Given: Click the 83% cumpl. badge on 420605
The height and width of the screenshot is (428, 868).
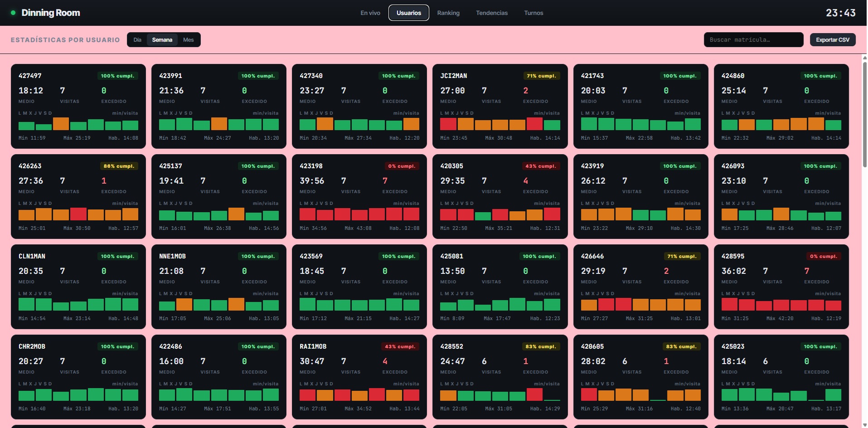Looking at the screenshot, I should coord(681,346).
